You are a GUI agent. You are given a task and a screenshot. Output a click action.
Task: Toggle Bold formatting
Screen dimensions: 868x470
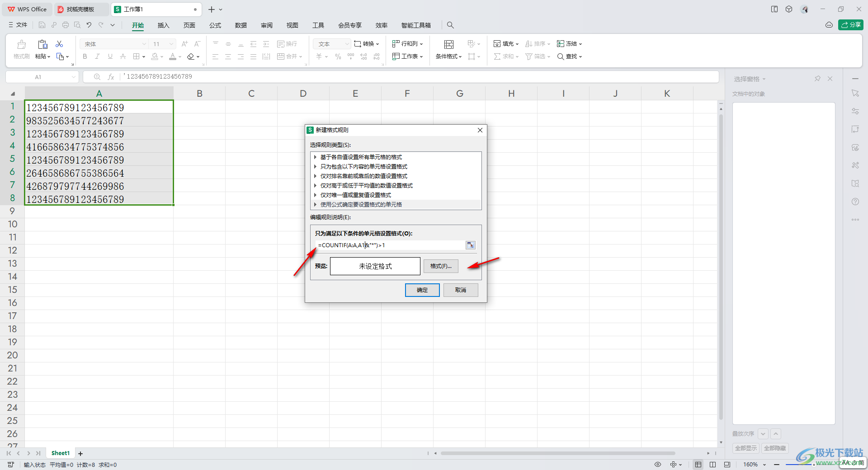[85, 56]
